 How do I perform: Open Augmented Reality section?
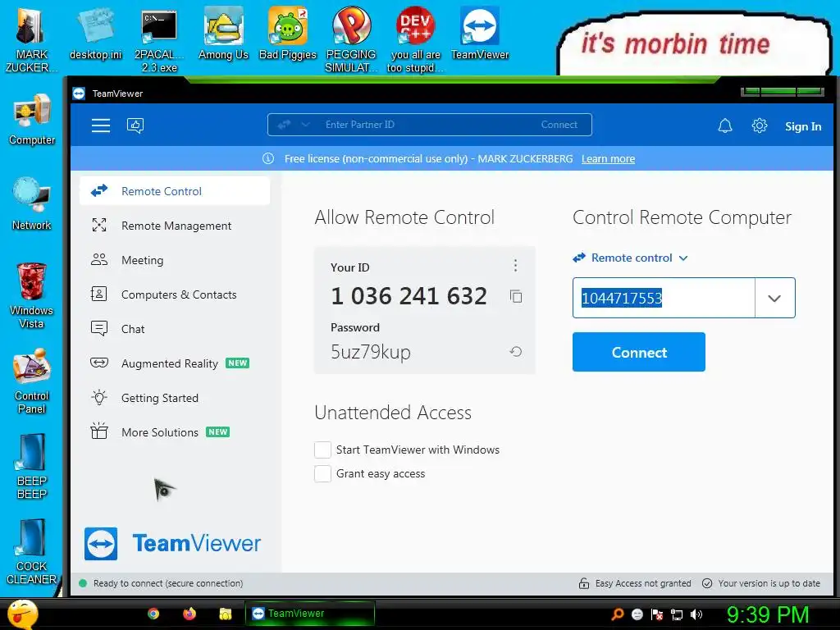tap(175, 363)
